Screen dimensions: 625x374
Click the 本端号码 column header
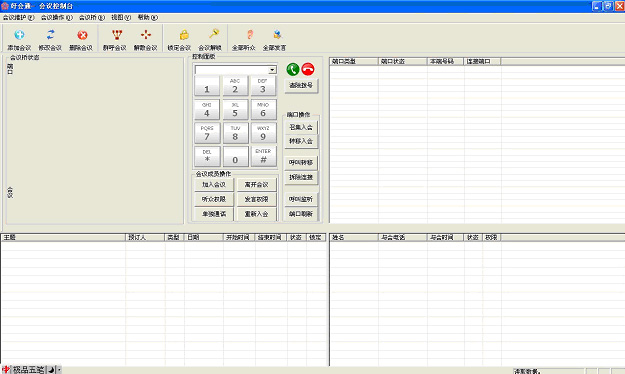click(446, 61)
